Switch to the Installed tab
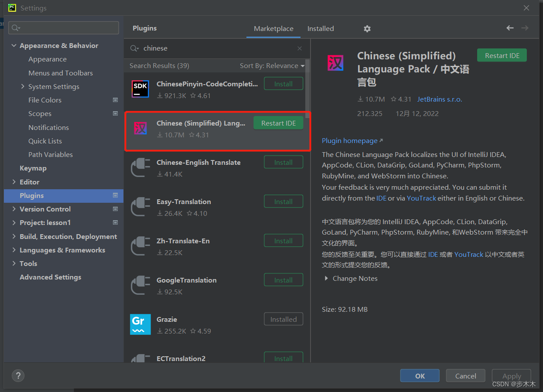 click(x=321, y=29)
